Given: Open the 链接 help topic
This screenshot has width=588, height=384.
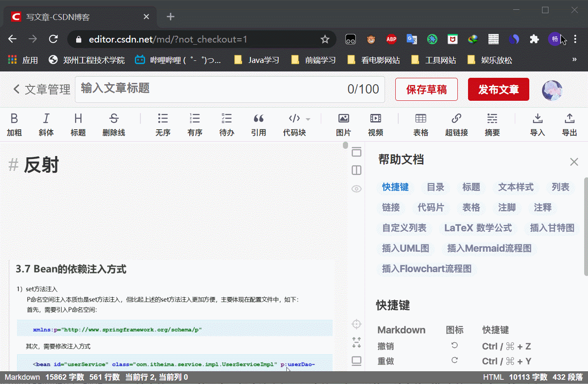Looking at the screenshot, I should pyautogui.click(x=391, y=208).
